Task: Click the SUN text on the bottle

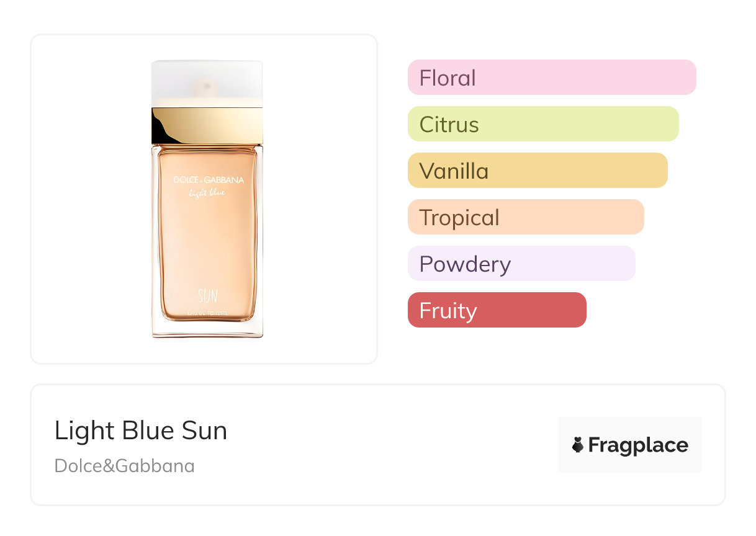Action: (207, 296)
